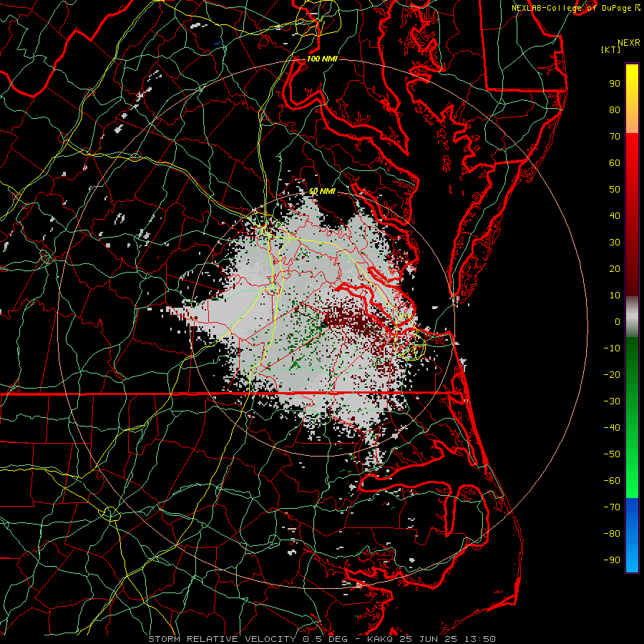Click the -70 scale value

[x=612, y=507]
